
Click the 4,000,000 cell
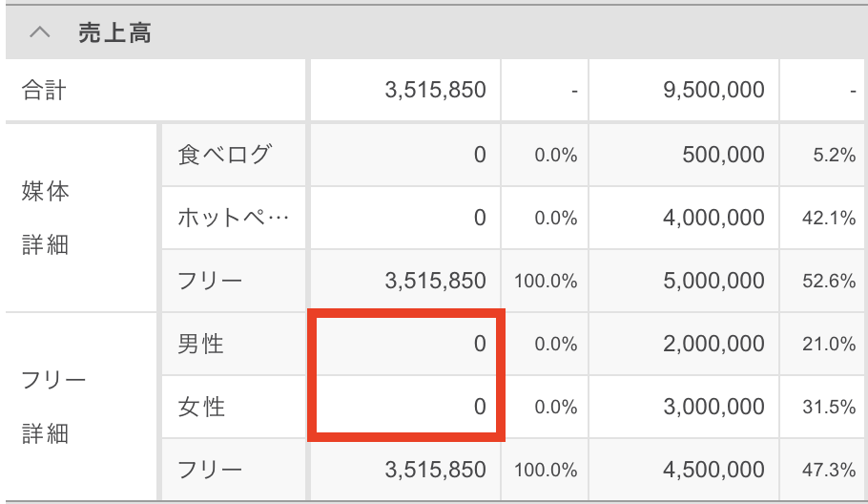click(x=713, y=218)
